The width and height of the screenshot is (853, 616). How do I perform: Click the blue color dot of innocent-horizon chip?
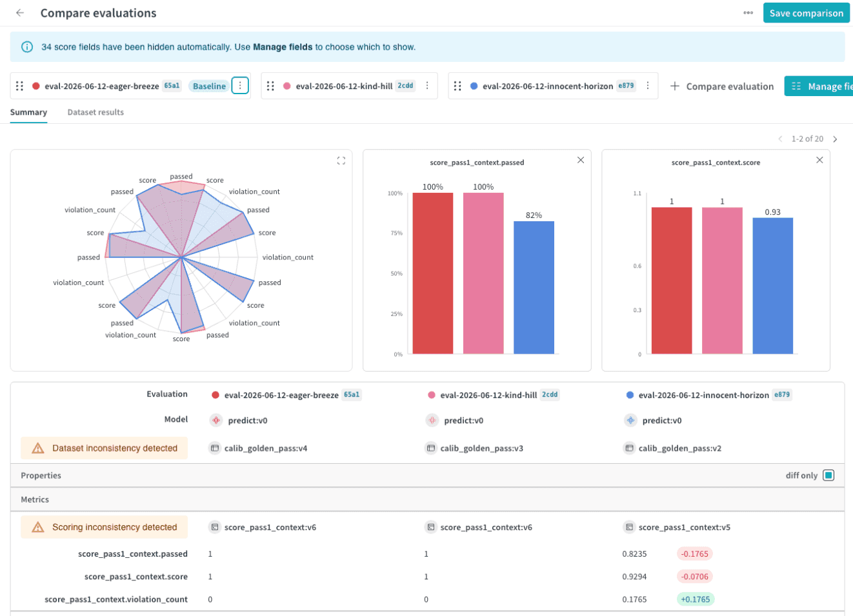474,86
